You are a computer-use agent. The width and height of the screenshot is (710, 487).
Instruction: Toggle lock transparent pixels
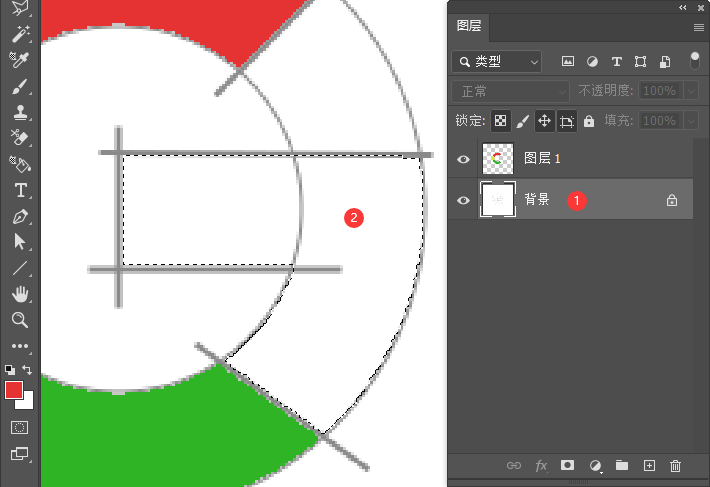(500, 121)
